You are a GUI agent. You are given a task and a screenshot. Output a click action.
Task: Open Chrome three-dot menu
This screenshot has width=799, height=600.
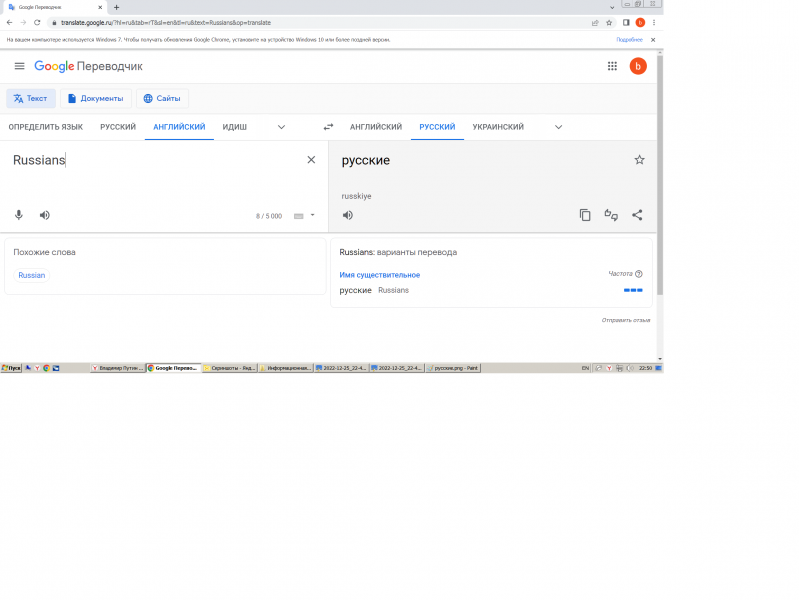[654, 22]
